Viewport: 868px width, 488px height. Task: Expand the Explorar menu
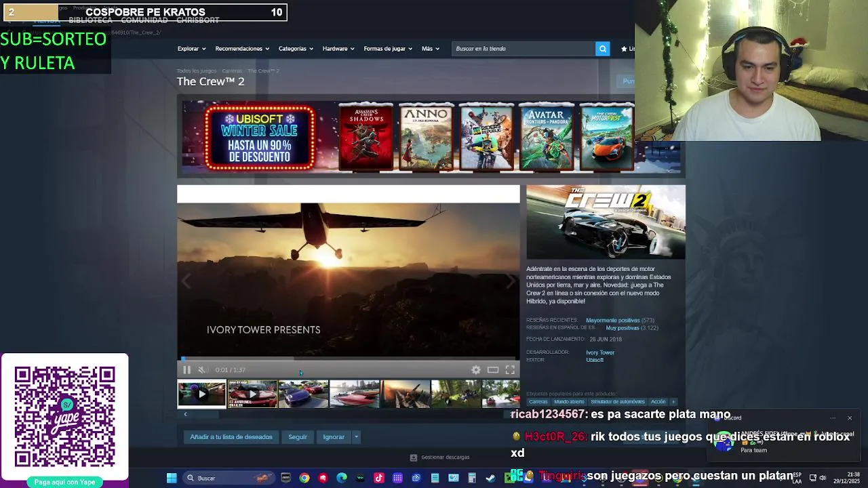tap(191, 49)
